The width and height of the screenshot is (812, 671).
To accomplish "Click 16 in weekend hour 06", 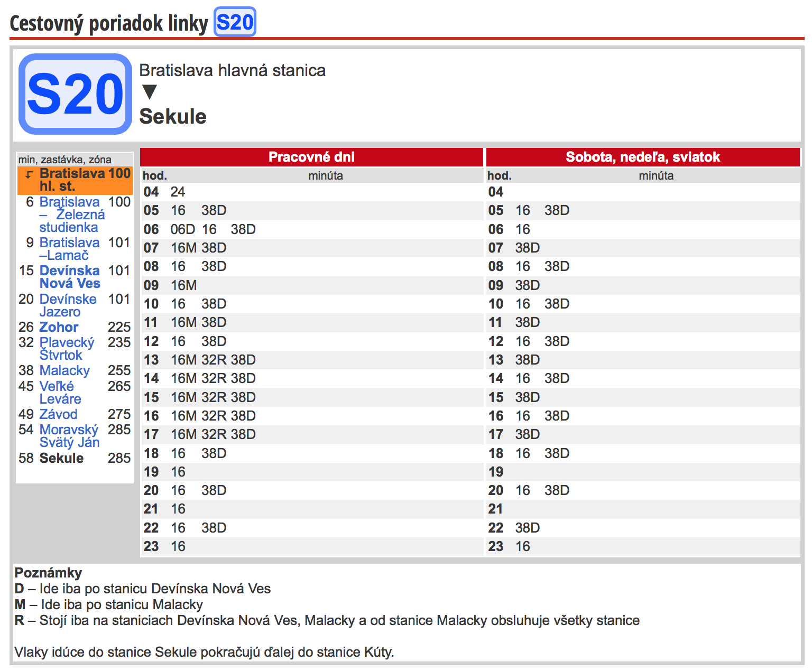I will click(523, 229).
